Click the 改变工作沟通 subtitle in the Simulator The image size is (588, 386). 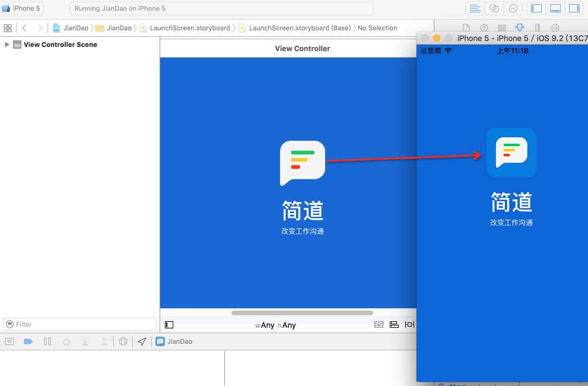511,223
